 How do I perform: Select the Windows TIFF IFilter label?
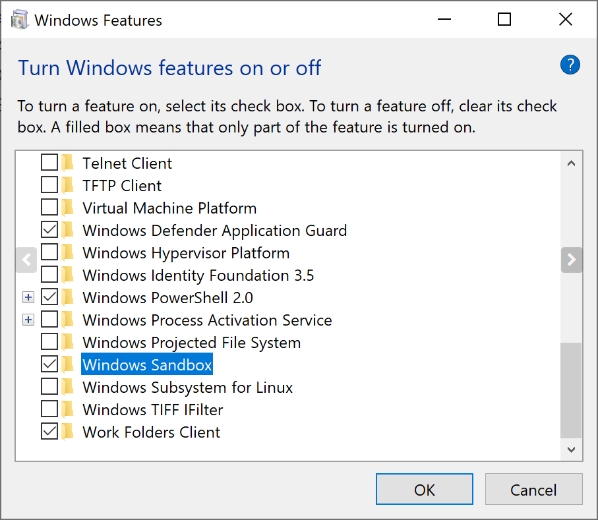click(x=153, y=410)
